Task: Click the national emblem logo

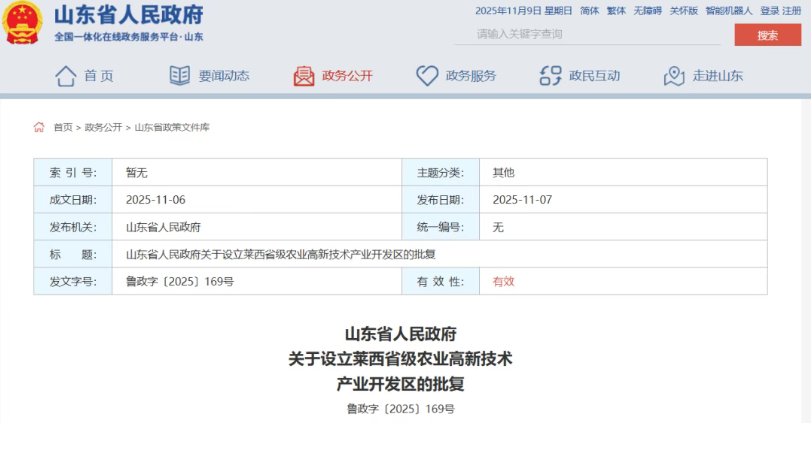Action: pos(24,22)
